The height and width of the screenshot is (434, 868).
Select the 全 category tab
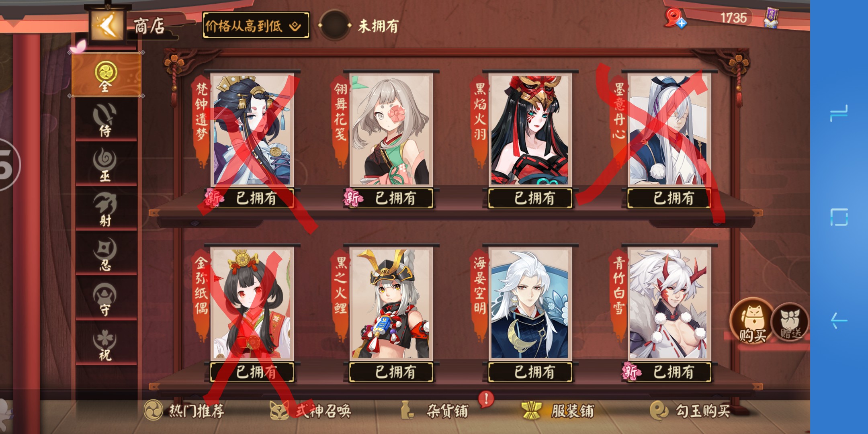click(x=106, y=75)
